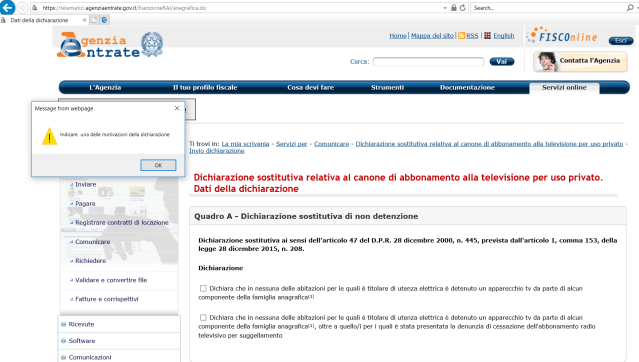Click the Vai search button
Image resolution: width=639 pixels, height=362 pixels.
tap(502, 62)
